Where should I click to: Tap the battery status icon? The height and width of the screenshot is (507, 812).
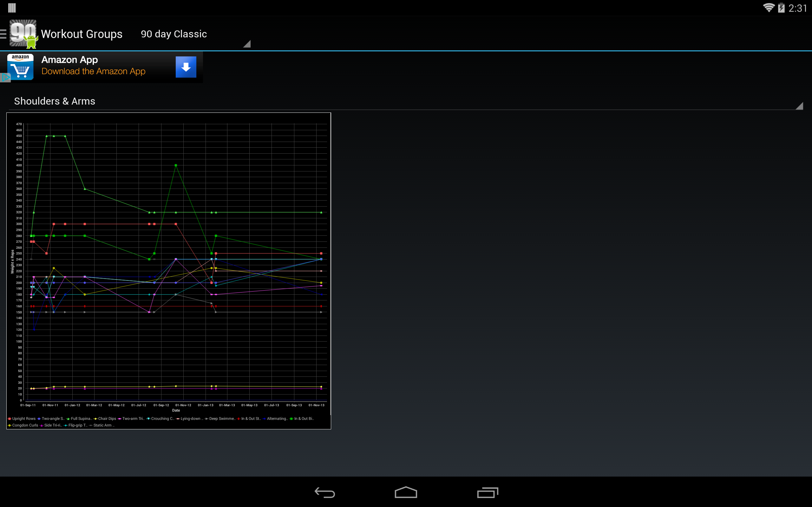click(782, 8)
